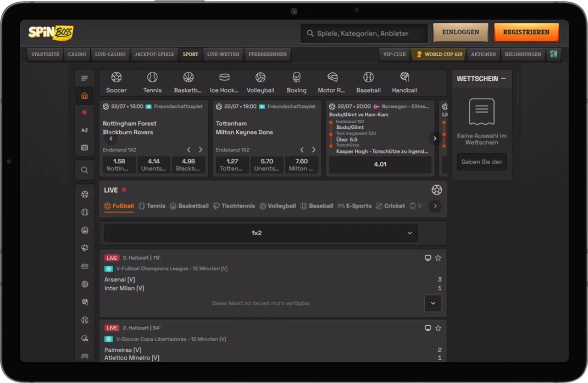Open the 1x2 market dropdown
Screen dimensions: 588x383
(261, 233)
